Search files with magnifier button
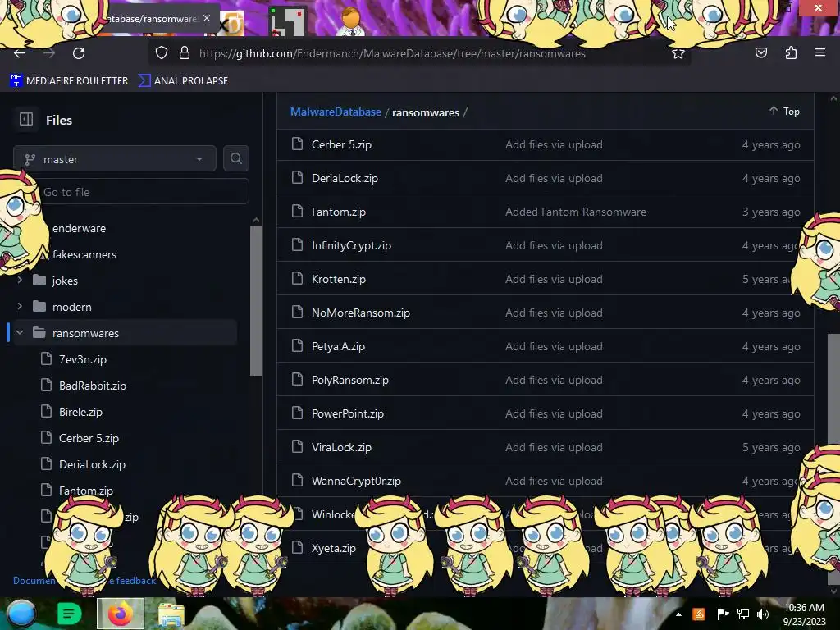This screenshot has height=630, width=840. point(235,158)
